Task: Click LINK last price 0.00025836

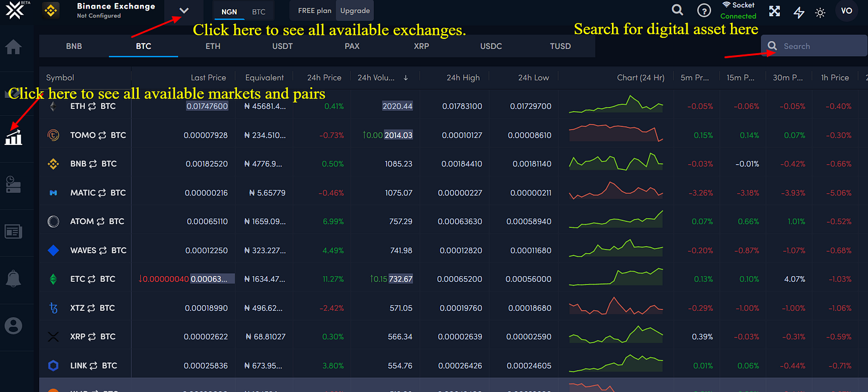Action: click(206, 366)
